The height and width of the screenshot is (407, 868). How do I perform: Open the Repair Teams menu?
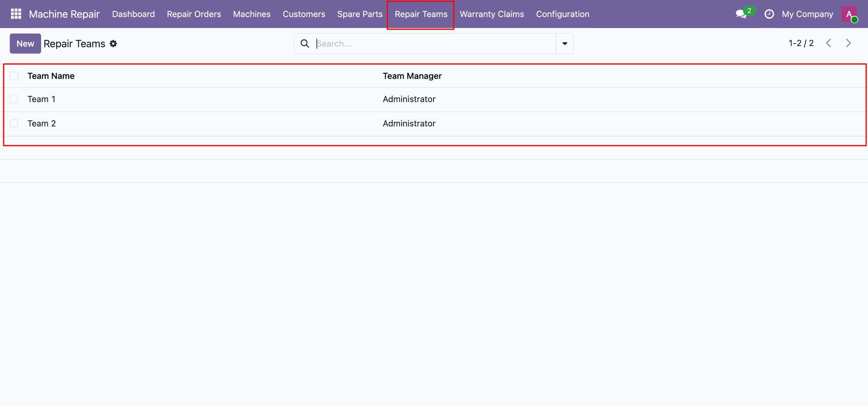[x=421, y=14]
